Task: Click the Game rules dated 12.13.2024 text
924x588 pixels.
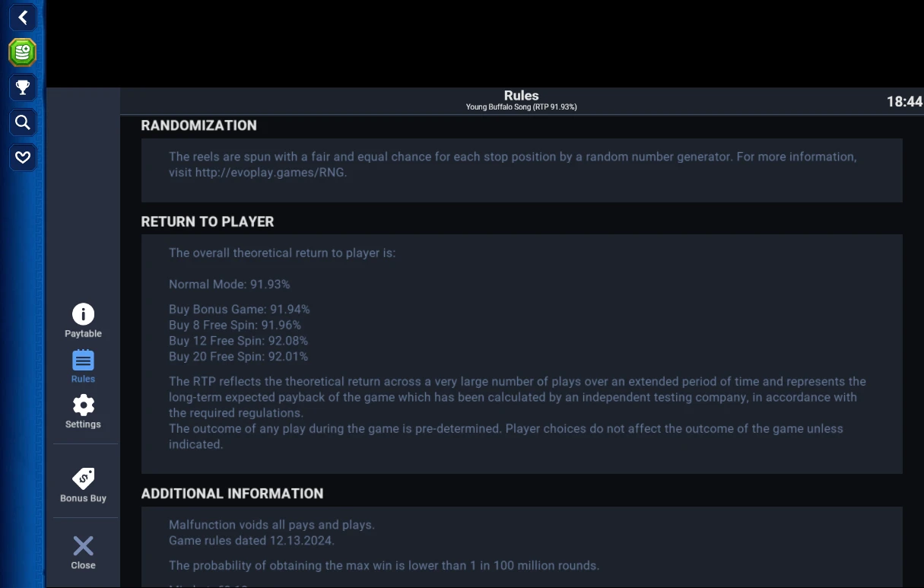Action: point(252,541)
